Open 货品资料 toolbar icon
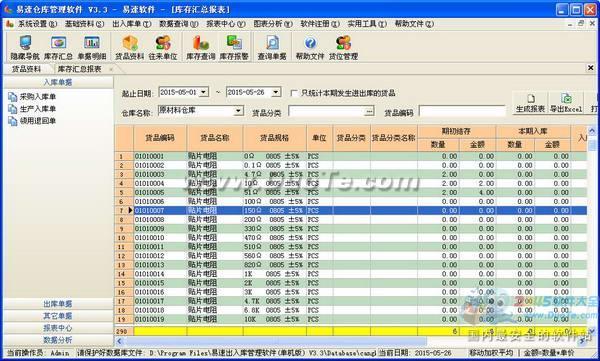Screen dimensions: 600x361 point(130,47)
